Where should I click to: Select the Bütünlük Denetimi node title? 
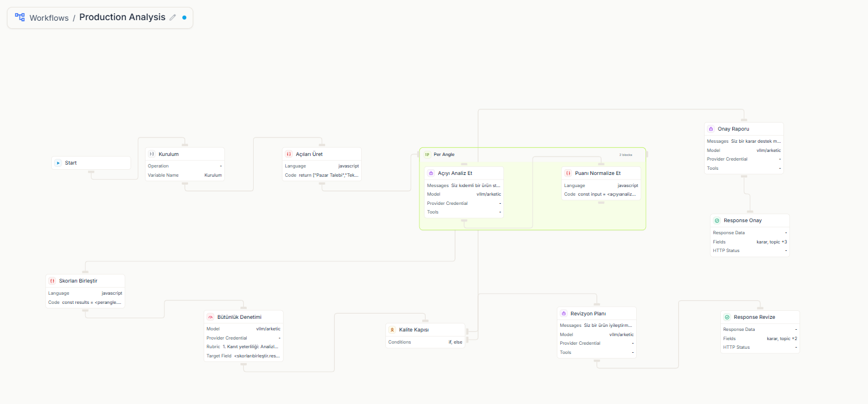[240, 317]
